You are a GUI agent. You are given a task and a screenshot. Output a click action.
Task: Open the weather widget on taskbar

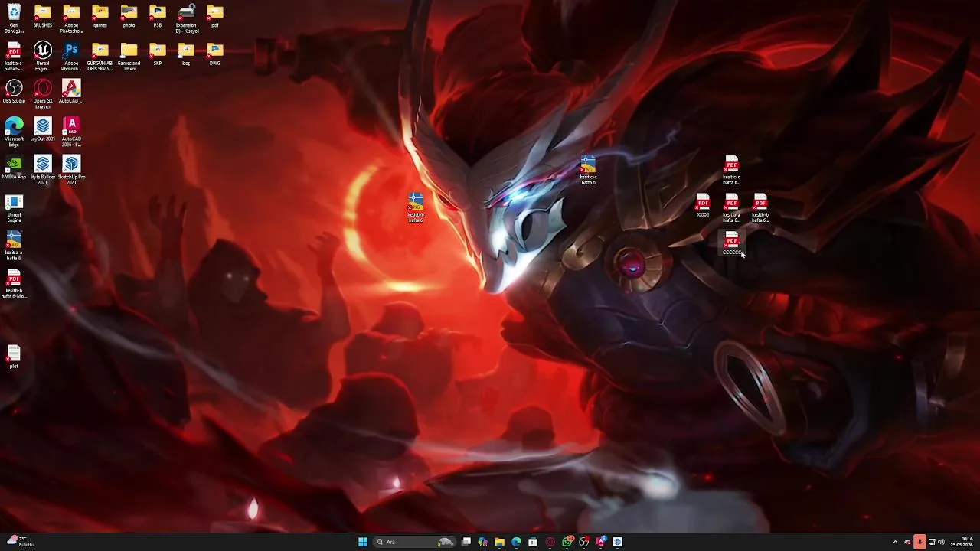point(20,542)
